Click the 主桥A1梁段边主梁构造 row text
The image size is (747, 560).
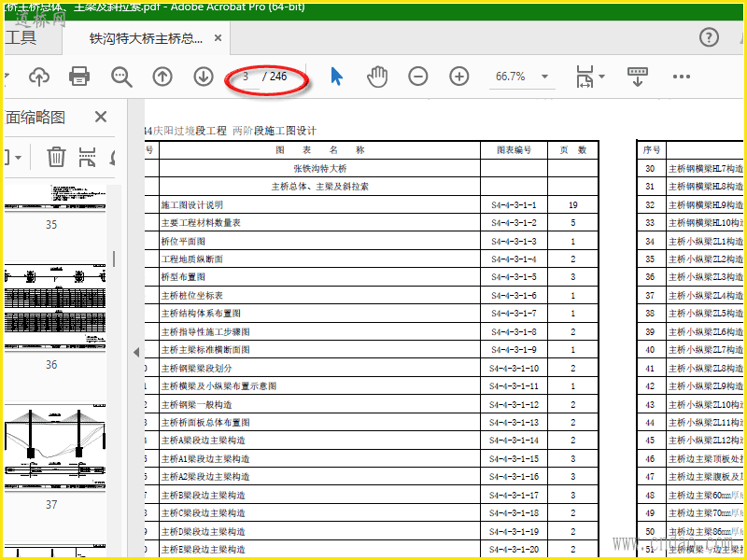[205, 458]
